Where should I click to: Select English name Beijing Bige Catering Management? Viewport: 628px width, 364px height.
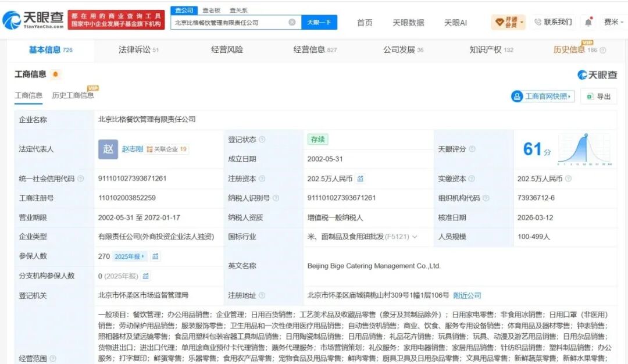click(x=374, y=266)
